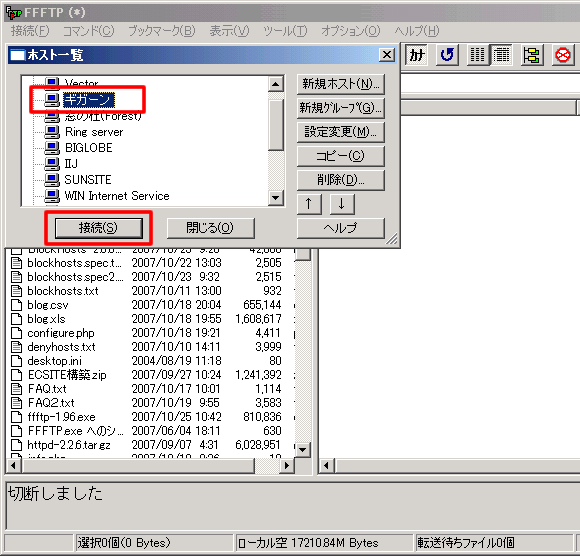Select the SUNSITE host entry
Viewport: 580px width, 556px height.
click(x=88, y=180)
